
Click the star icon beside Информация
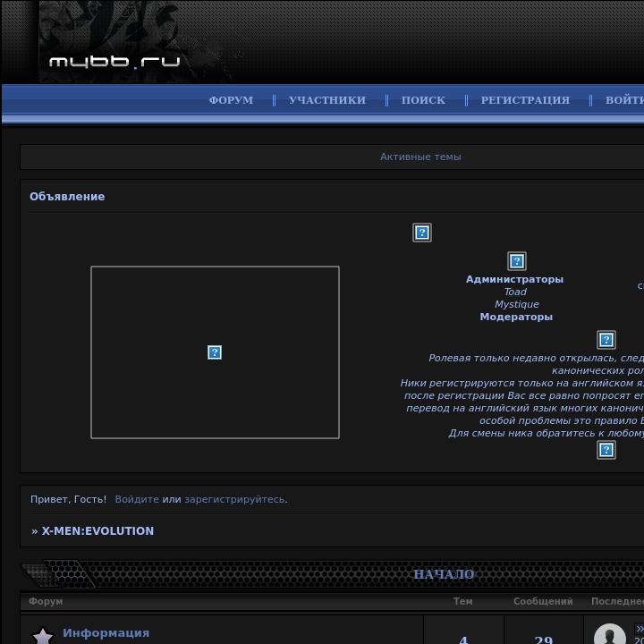tap(43, 636)
